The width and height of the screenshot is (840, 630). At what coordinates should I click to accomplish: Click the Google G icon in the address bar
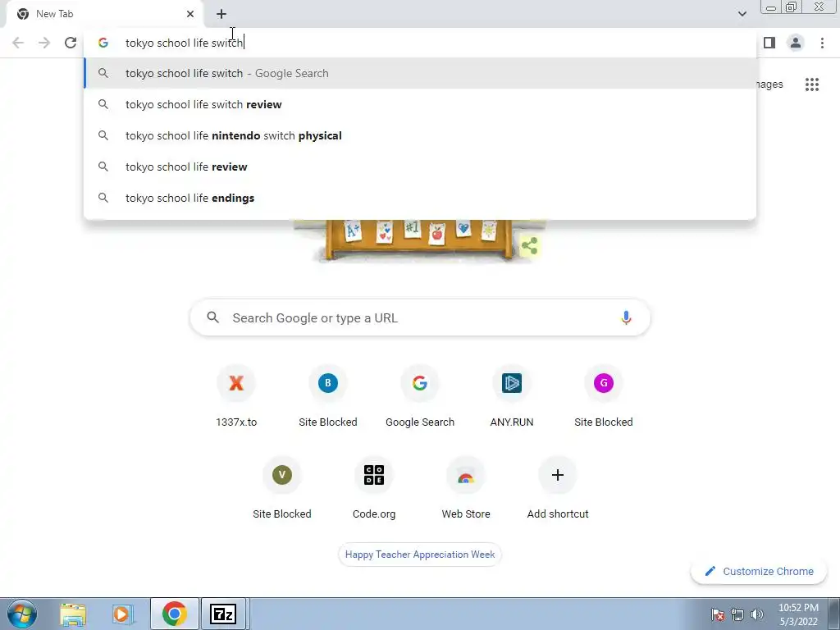(x=103, y=43)
